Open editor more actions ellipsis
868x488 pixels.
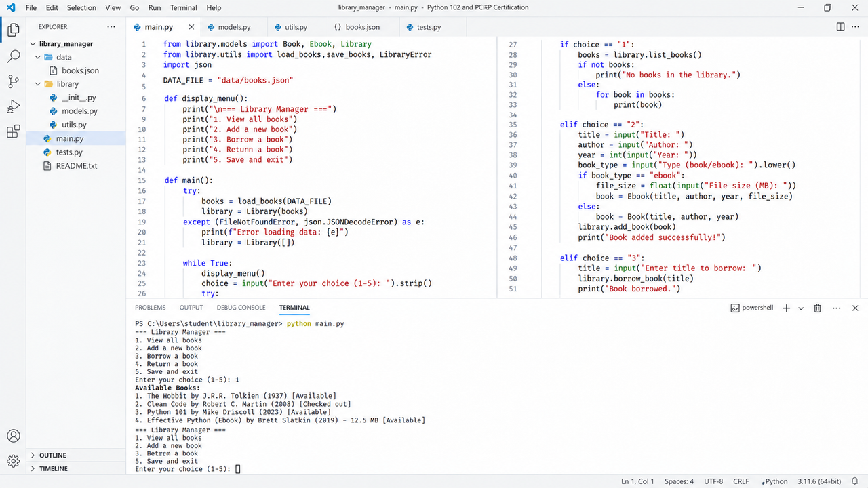[x=856, y=27]
